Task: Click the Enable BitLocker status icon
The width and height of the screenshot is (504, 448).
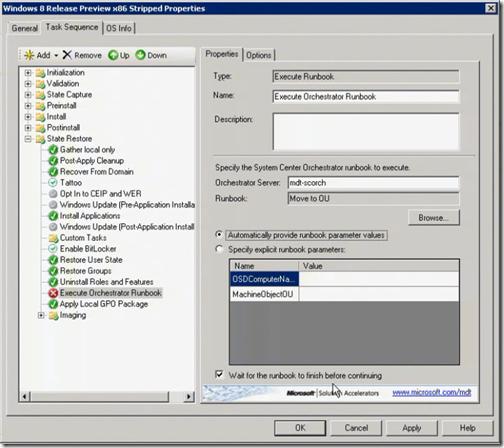Action: tap(53, 249)
